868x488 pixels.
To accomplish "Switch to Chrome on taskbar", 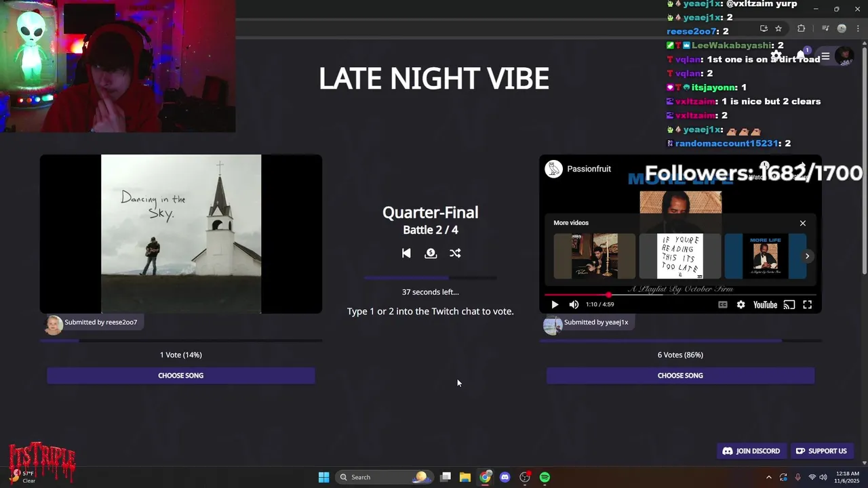I will click(x=485, y=477).
